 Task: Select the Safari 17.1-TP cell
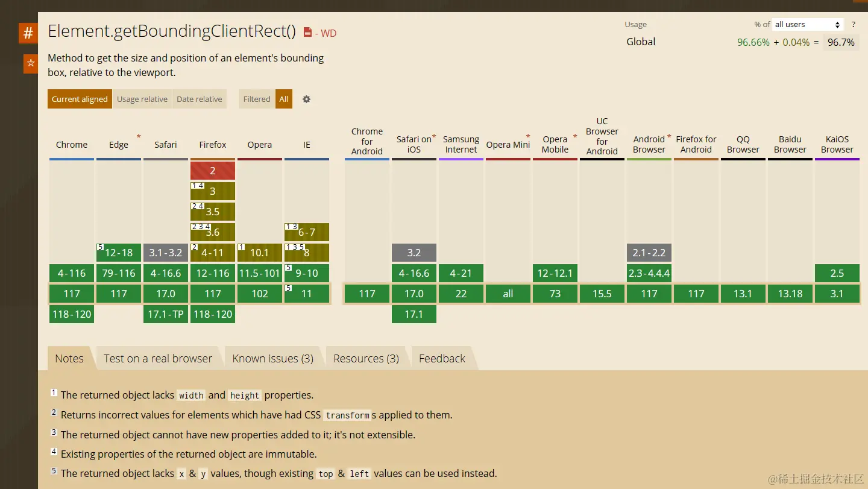pyautogui.click(x=166, y=314)
